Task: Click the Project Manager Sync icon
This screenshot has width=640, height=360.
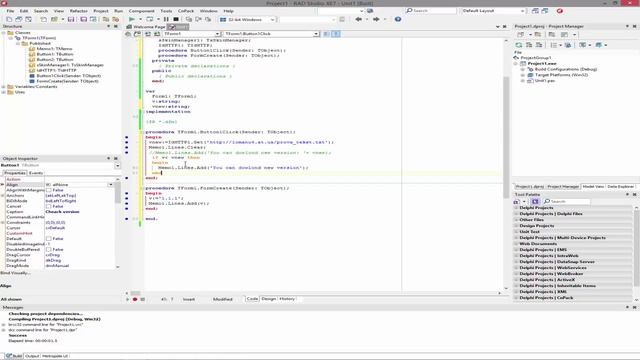Action: pyautogui.click(x=568, y=45)
